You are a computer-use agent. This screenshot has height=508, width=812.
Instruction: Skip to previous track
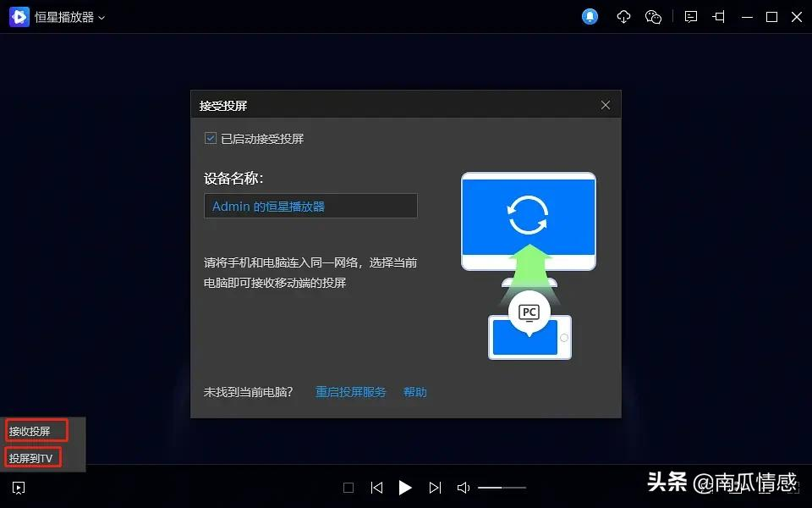click(x=376, y=488)
